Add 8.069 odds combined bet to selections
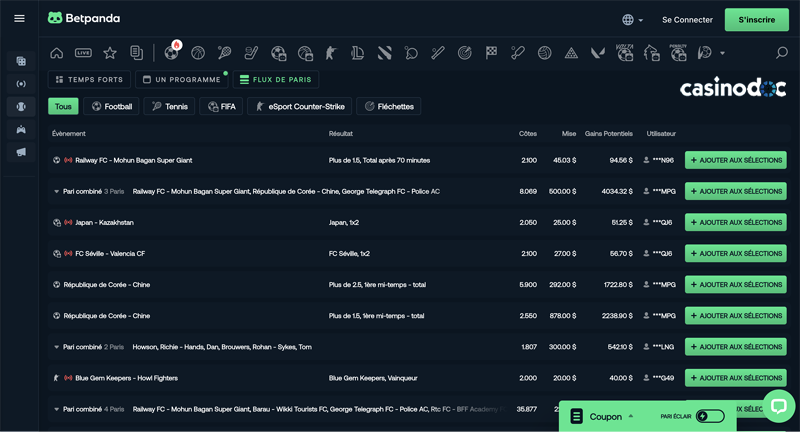The image size is (800, 432). (736, 191)
